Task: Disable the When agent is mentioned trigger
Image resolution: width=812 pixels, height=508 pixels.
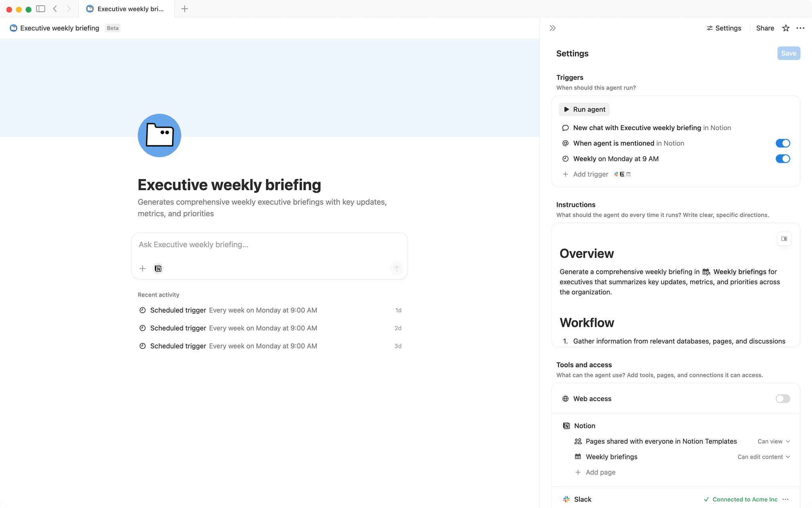Action: (x=782, y=143)
